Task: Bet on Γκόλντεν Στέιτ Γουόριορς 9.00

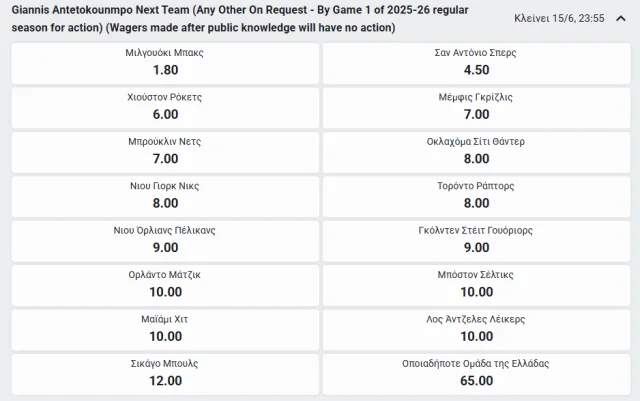Action: click(x=476, y=241)
